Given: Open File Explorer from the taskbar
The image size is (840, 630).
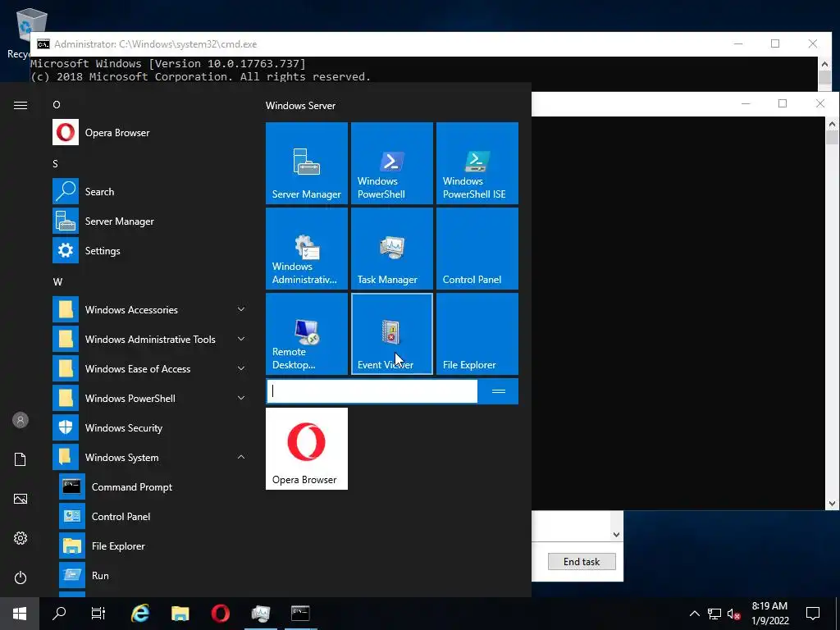Looking at the screenshot, I should (180, 614).
